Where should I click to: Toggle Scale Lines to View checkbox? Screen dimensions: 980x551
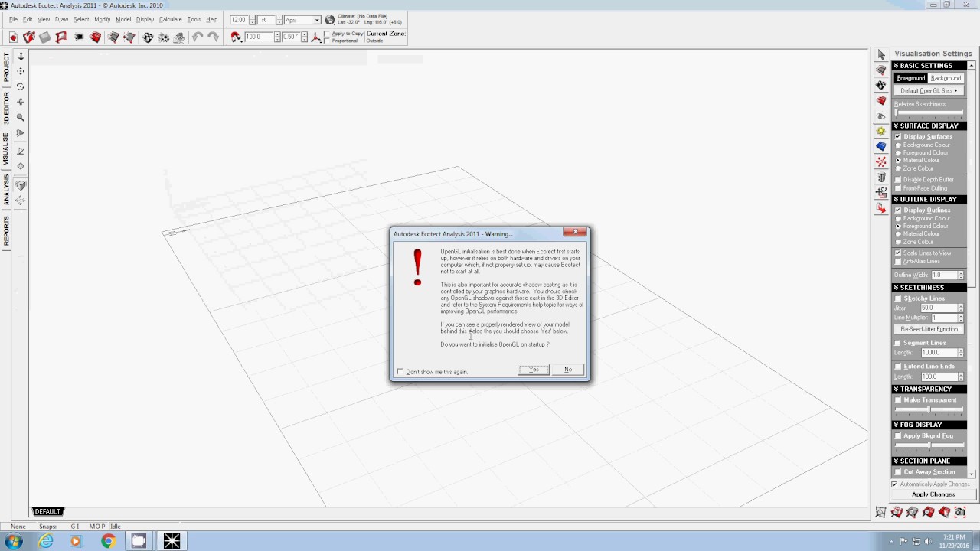click(898, 253)
